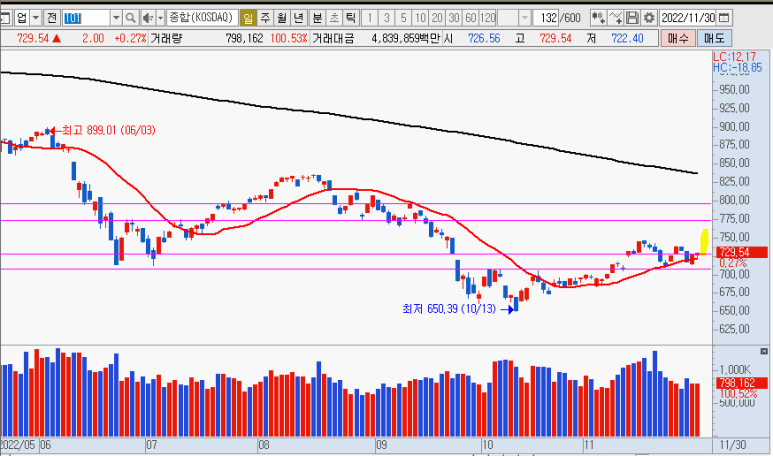Click the 전 button
The height and width of the screenshot is (456, 773).
tap(52, 19)
